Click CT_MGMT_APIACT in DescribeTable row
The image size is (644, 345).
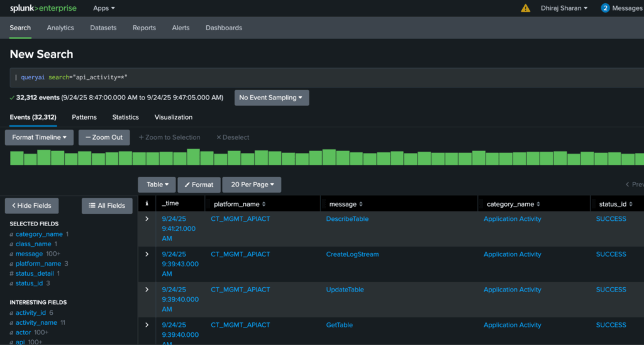[240, 218]
